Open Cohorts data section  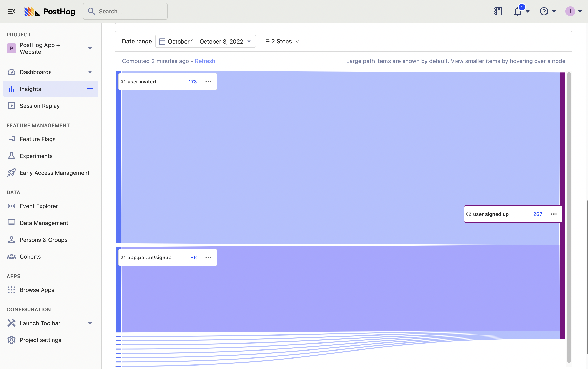[30, 256]
